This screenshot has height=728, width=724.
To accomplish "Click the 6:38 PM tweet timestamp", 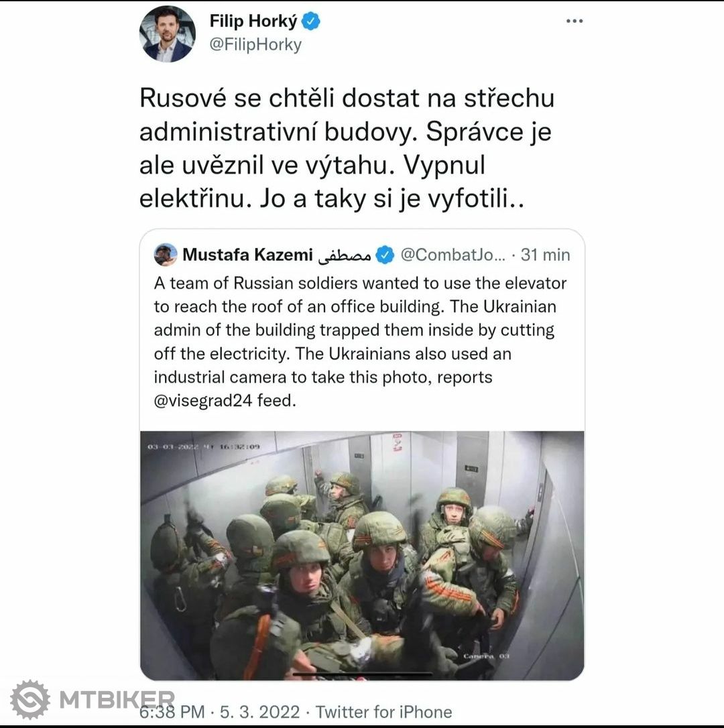I will coord(172,712).
